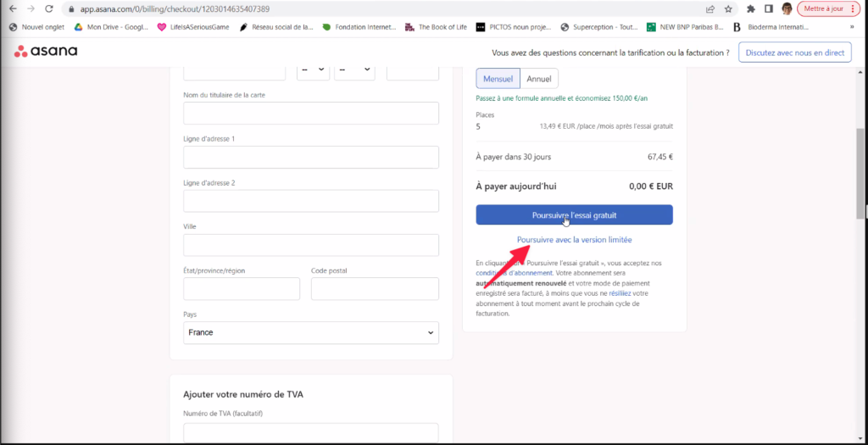Go back using the browser back arrow

(x=12, y=8)
